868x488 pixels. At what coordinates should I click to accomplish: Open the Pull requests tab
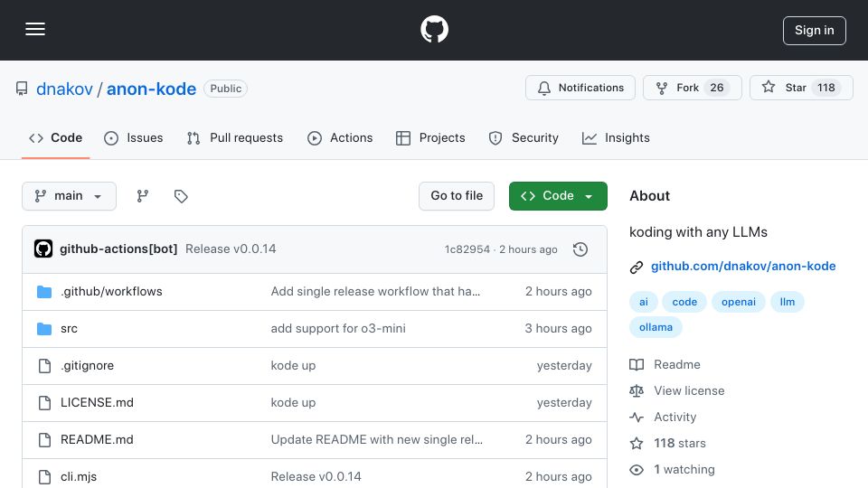235,137
